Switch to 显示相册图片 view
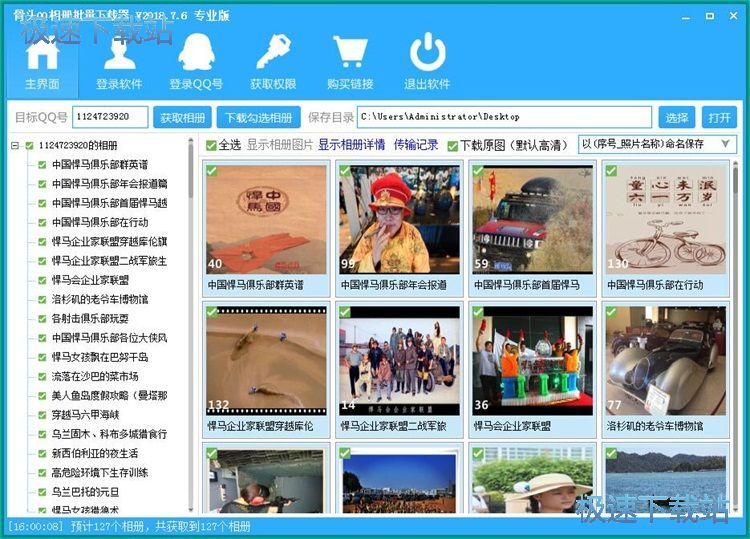This screenshot has width=750, height=539. click(x=280, y=145)
